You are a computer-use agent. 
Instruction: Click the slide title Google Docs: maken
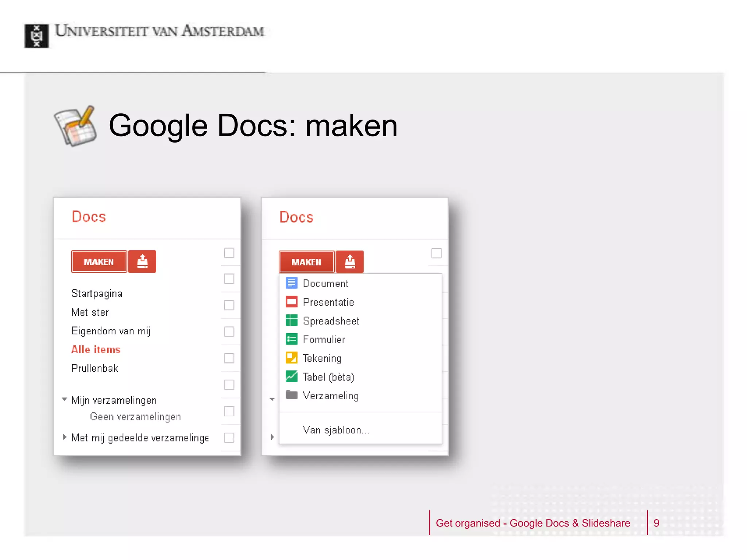pos(253,126)
